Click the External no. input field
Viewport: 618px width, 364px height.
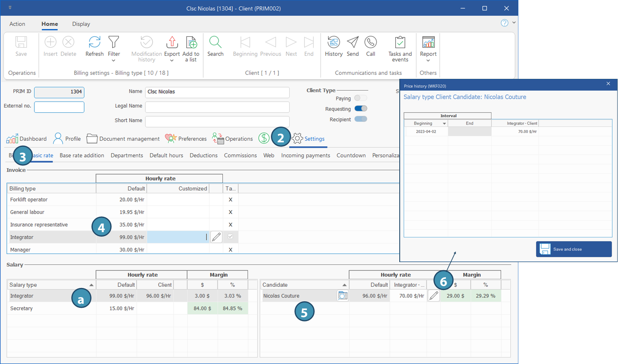(x=59, y=107)
